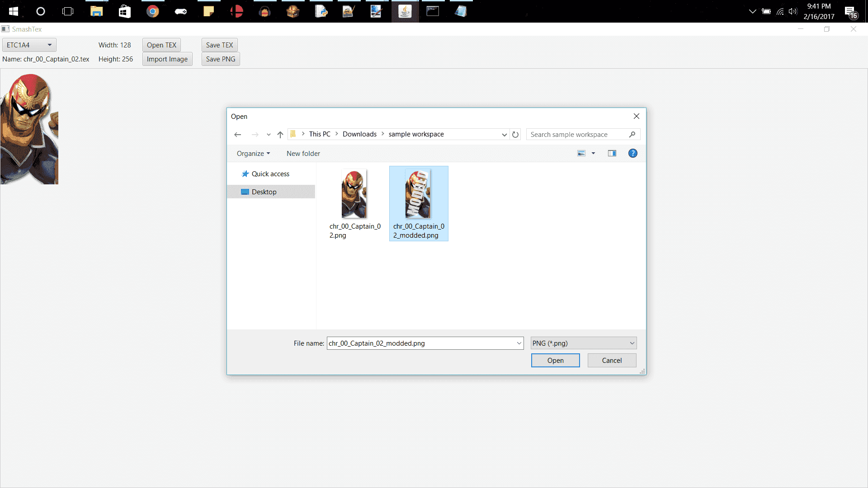Click Downloads in the address path

[x=359, y=134]
